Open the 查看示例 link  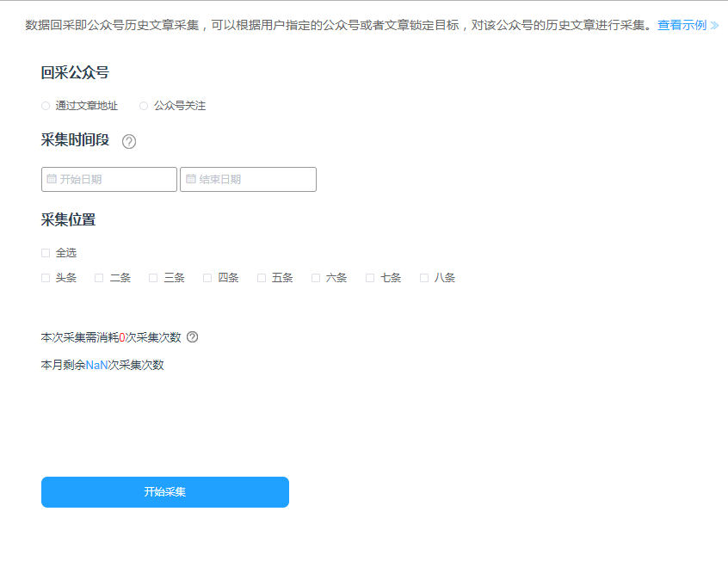click(x=682, y=26)
